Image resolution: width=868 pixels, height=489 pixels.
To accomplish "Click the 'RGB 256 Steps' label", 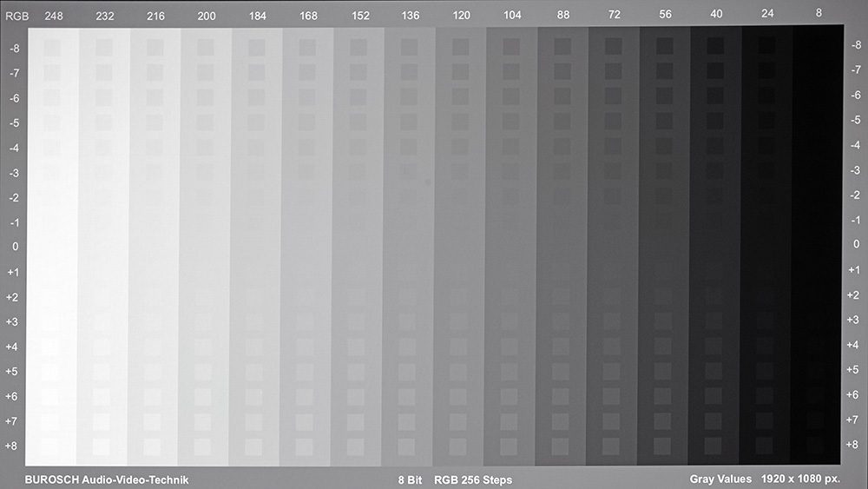I will coord(473,480).
